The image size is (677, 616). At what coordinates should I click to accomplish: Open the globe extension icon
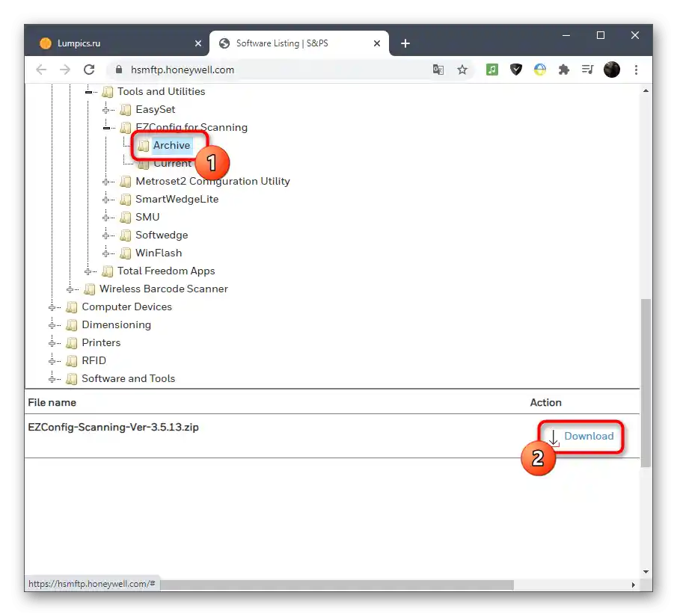[539, 70]
